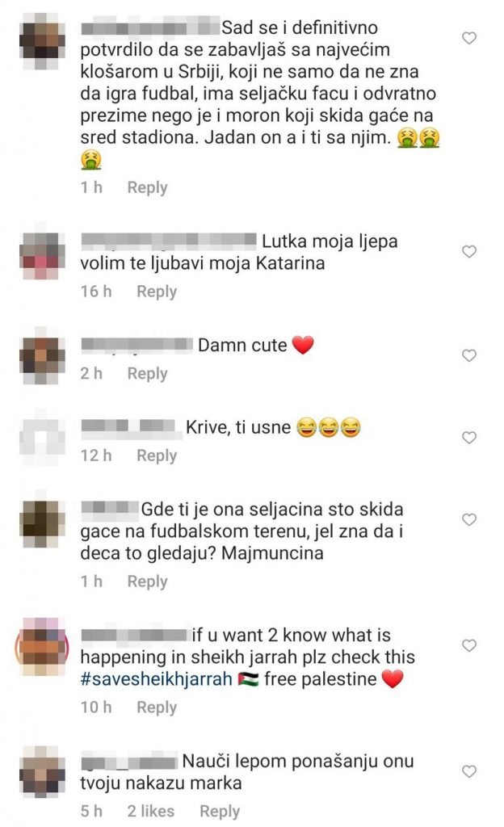Like the 'Lutka moja ljepa' comment
Image resolution: width=504 pixels, height=827 pixels.
pos(468,252)
